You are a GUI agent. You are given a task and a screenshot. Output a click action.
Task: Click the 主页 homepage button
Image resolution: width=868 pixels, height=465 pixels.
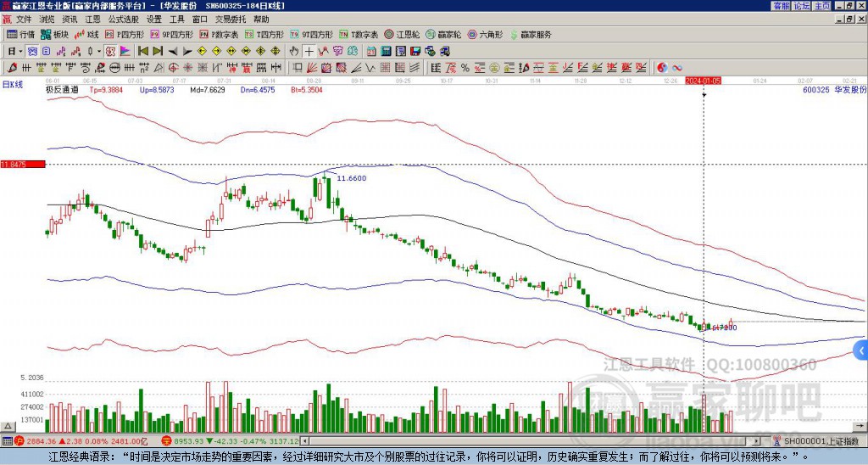[821, 6]
